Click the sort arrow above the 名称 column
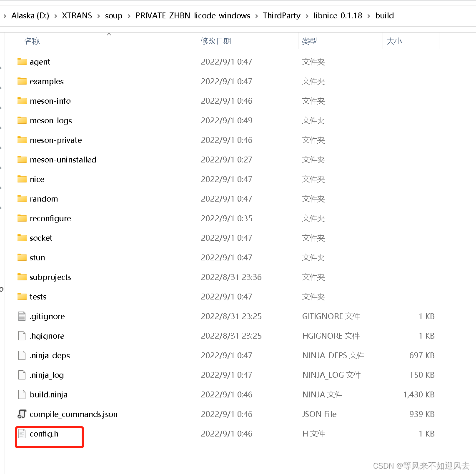The width and height of the screenshot is (476, 474). (x=109, y=35)
